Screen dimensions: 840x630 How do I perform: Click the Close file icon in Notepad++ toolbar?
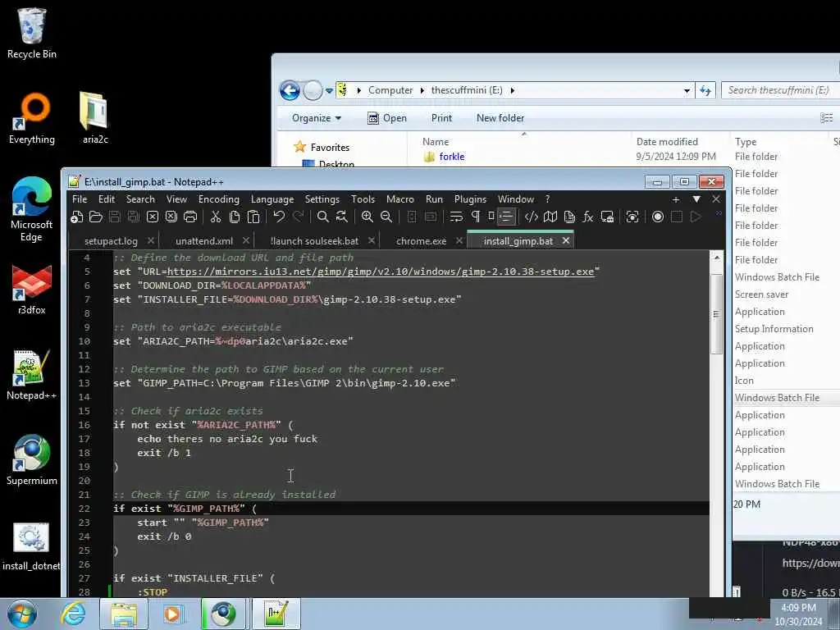[153, 217]
